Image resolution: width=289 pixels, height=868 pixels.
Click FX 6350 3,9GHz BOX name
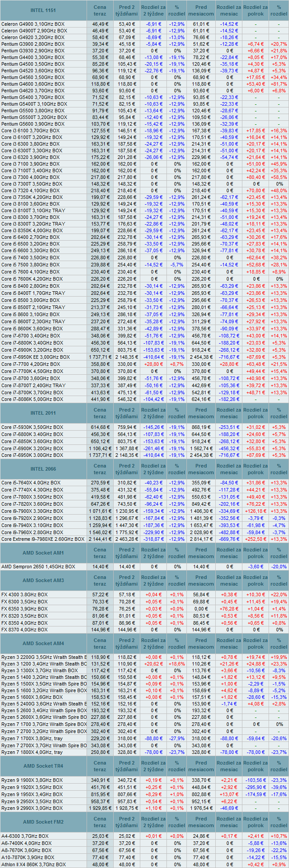(x=24, y=609)
